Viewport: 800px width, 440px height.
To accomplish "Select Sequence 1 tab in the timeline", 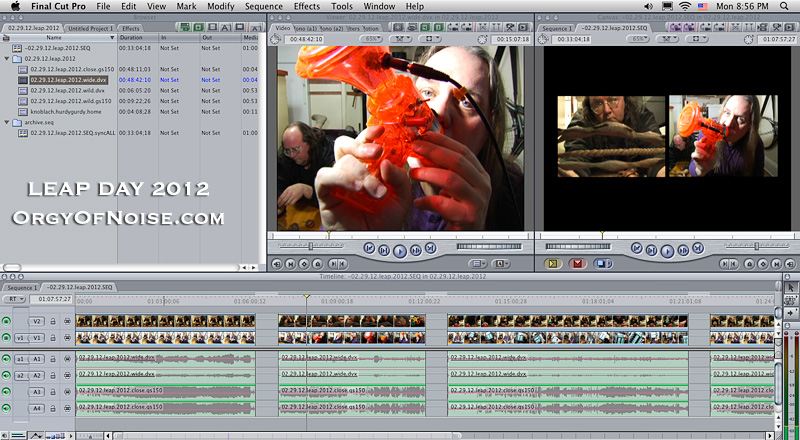I will click(21, 286).
